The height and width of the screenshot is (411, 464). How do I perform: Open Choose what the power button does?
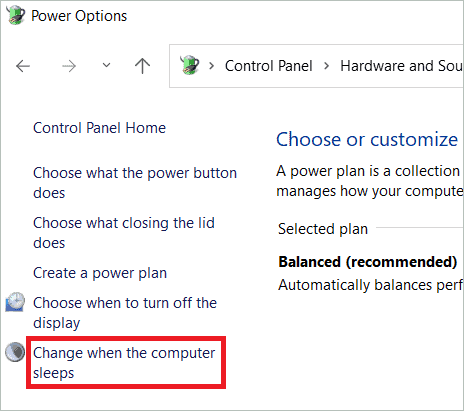[135, 183]
